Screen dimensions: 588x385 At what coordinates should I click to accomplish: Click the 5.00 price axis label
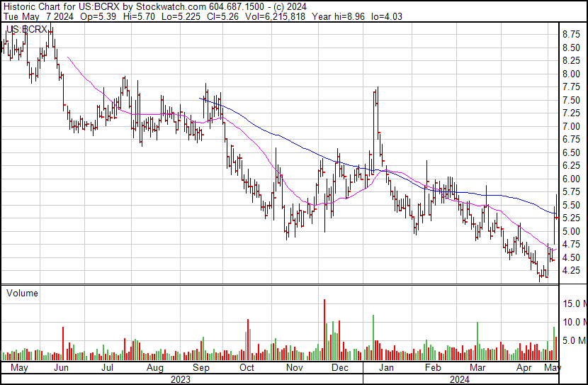tap(572, 232)
